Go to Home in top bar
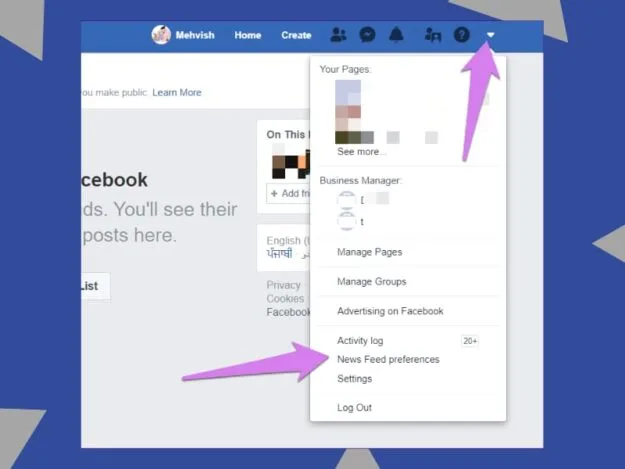 [x=248, y=35]
